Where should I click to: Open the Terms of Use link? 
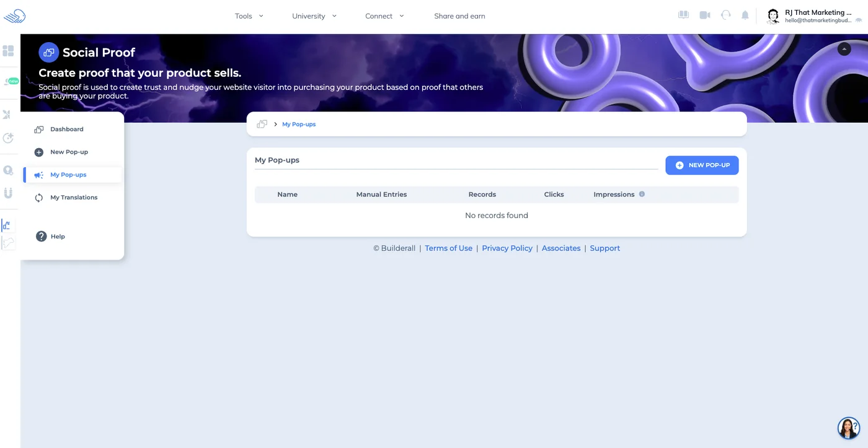(448, 248)
